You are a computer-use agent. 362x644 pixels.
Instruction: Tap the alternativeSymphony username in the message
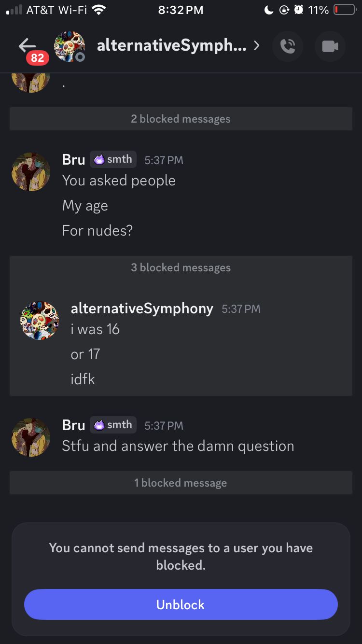tap(142, 308)
